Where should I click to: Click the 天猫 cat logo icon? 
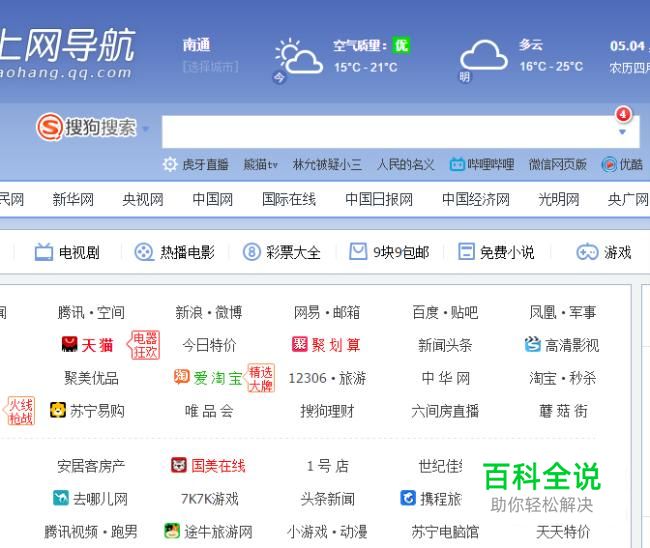pyautogui.click(x=69, y=344)
